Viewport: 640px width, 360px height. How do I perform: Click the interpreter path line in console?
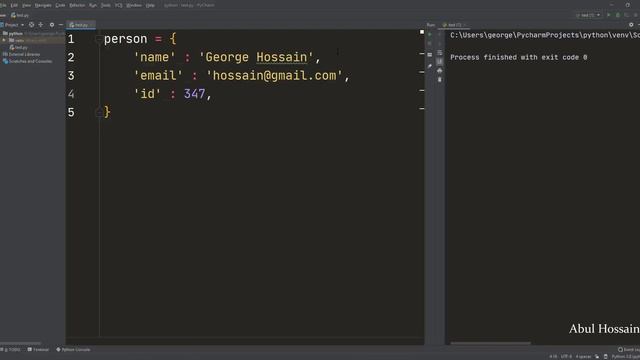[x=545, y=36]
